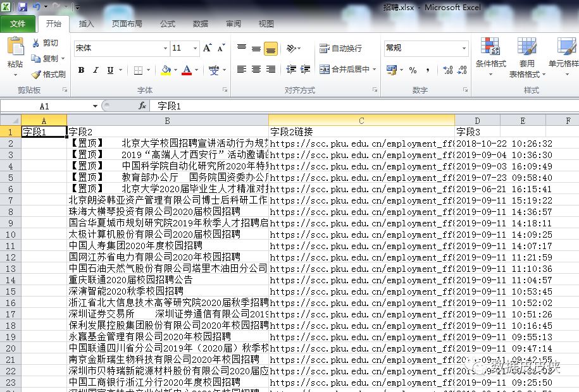Image resolution: width=579 pixels, height=392 pixels.
Task: Click the red Font Color A
Action: click(187, 70)
